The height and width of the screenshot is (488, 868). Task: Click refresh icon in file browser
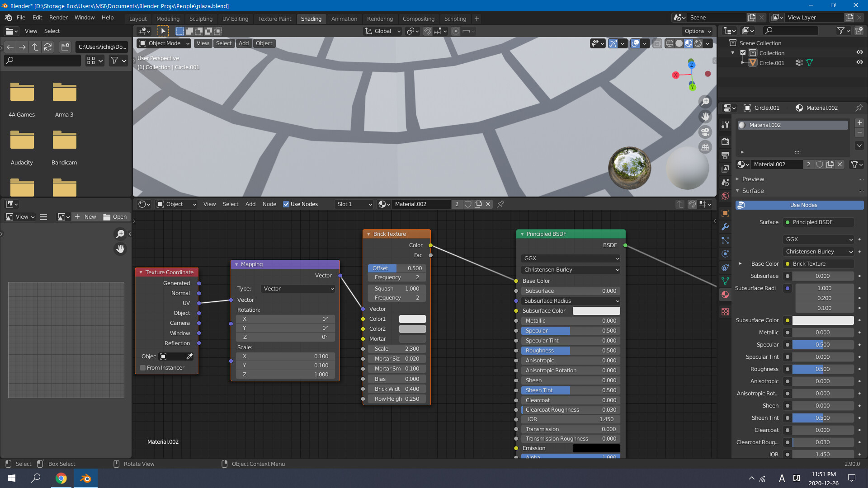tap(47, 47)
